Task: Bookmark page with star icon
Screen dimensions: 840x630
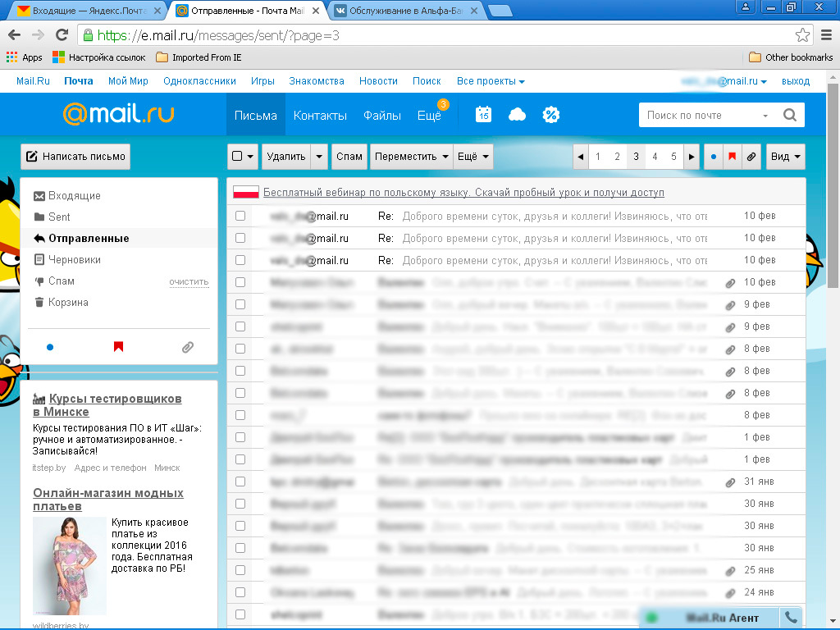Action: (802, 35)
